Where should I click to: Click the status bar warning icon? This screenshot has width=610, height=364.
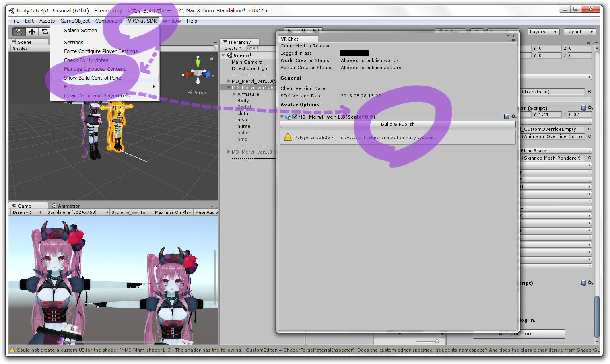[x=12, y=350]
